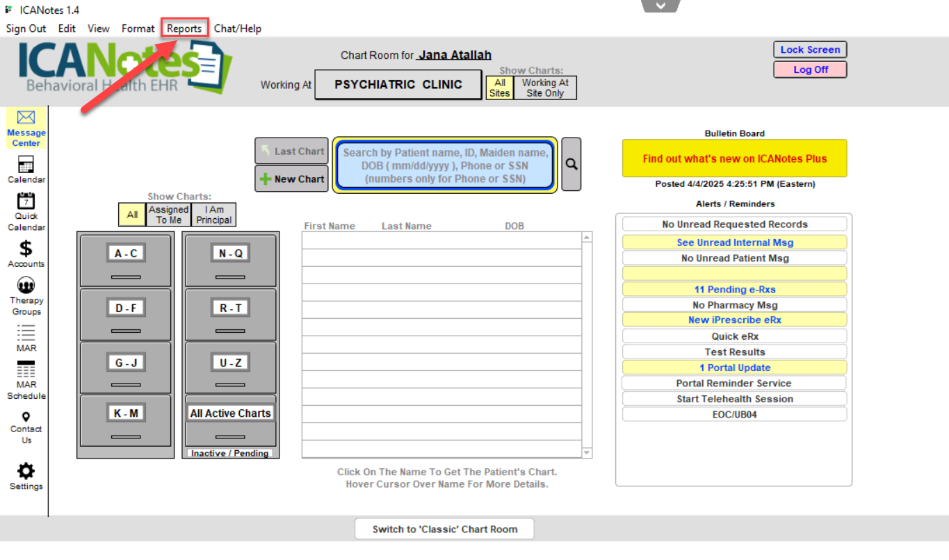The height and width of the screenshot is (560, 949).
Task: Select Psychiatric Clinic working site box
Action: (x=398, y=85)
